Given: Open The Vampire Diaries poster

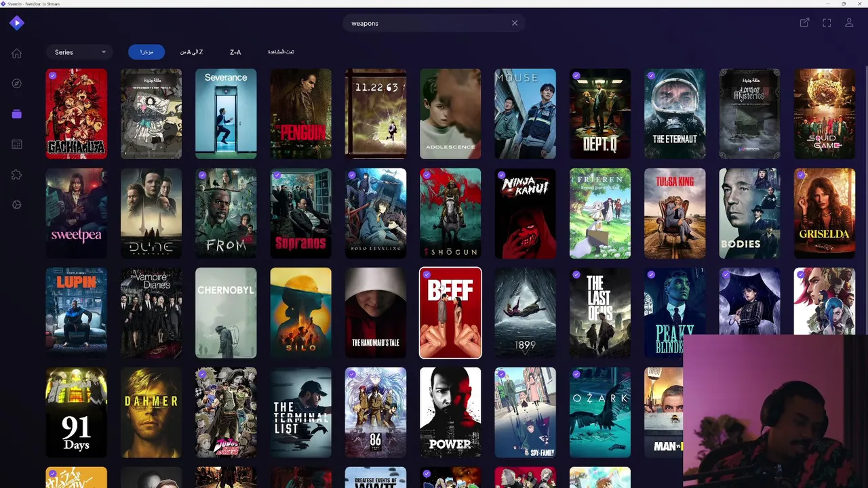Looking at the screenshot, I should 151,313.
